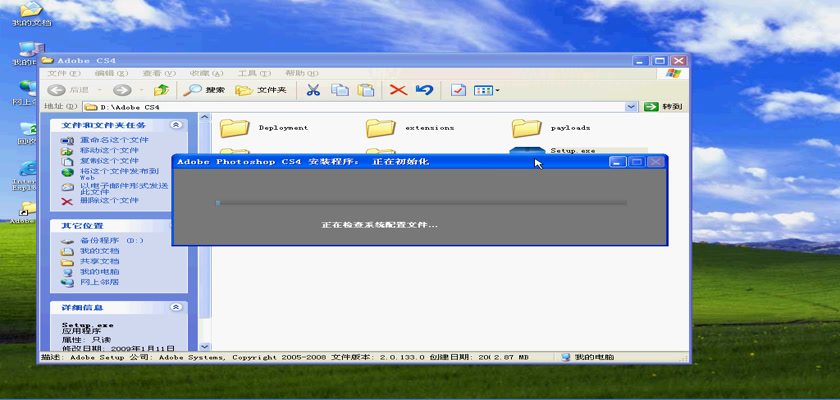Go up one folder level icon
Viewport: 840px width, 400px height.
pyautogui.click(x=161, y=90)
